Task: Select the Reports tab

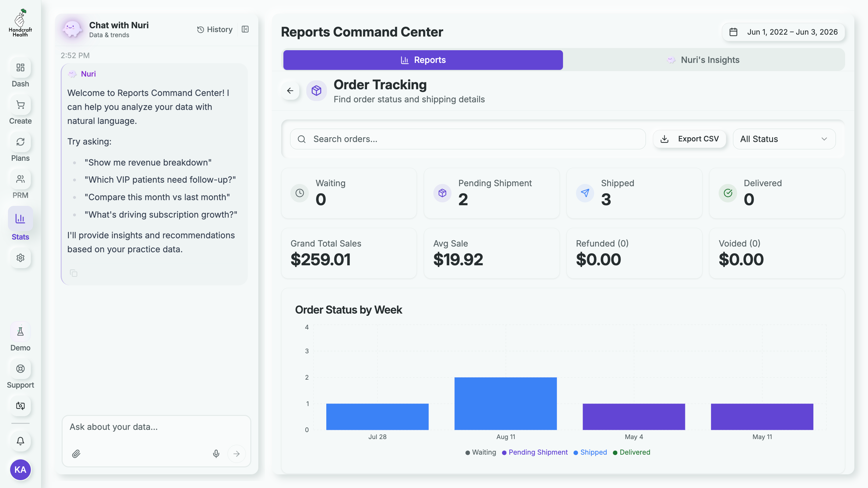Action: (423, 60)
